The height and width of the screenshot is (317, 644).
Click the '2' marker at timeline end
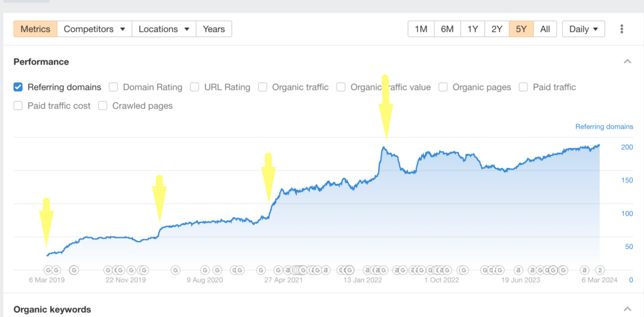600,270
